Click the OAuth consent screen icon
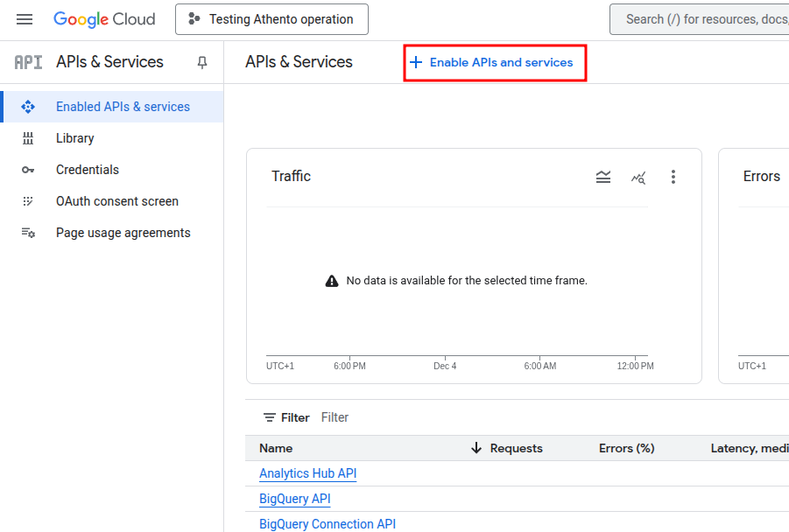Screen dimensions: 789x532 (28, 201)
